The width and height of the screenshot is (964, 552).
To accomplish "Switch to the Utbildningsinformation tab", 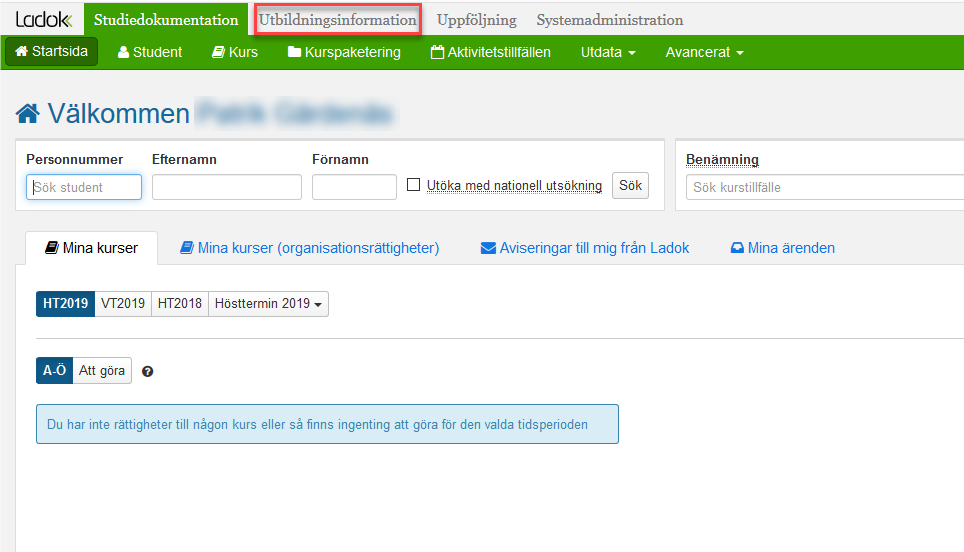I will pos(337,20).
